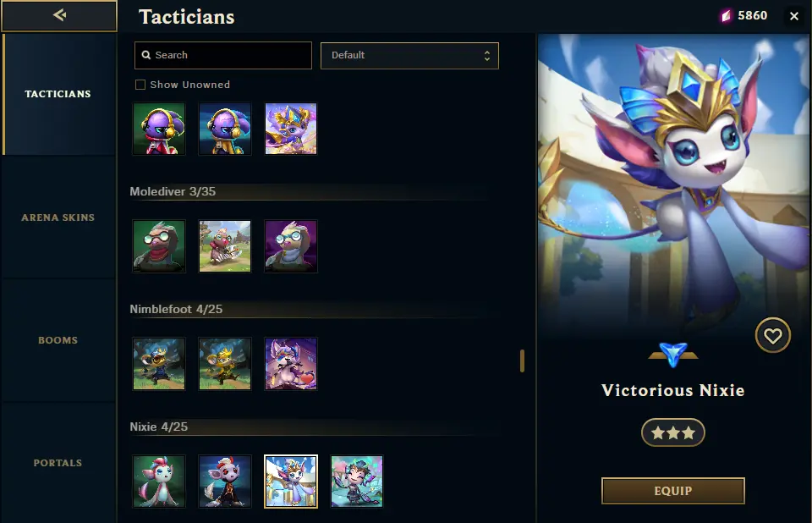Go to the Portals tab

tap(58, 463)
